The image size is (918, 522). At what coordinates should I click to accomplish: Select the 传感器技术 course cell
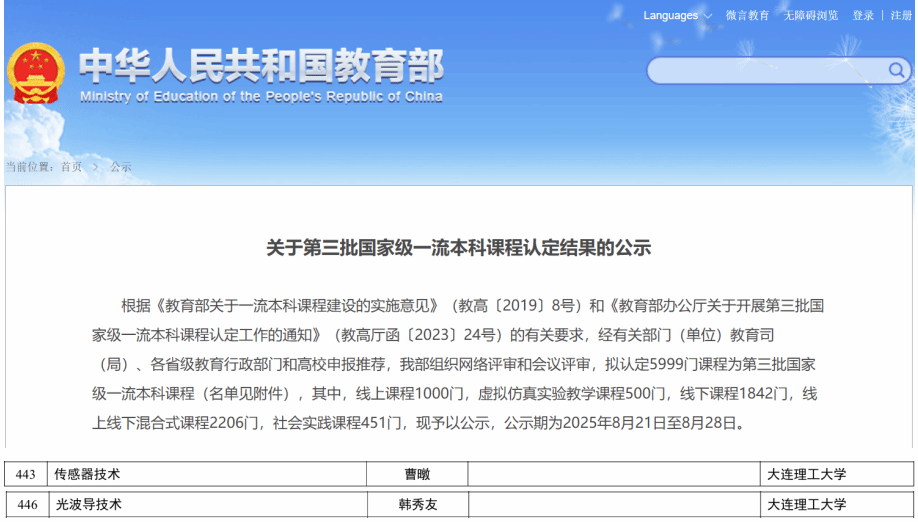[88, 474]
